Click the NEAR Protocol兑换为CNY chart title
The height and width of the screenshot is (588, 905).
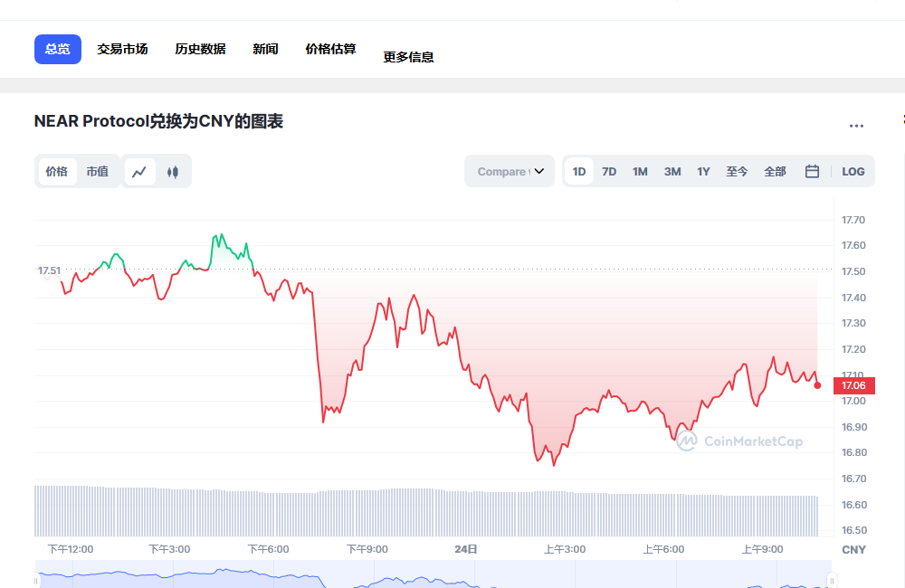158,122
